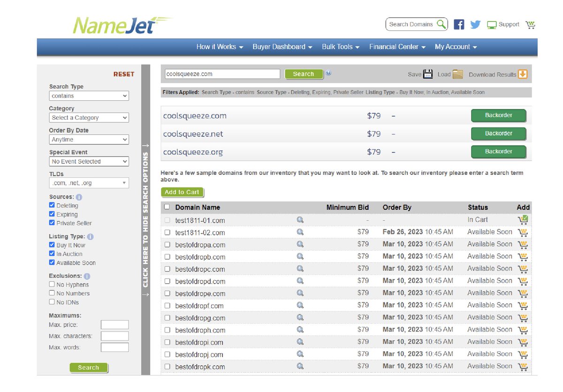Uncheck the Private Seller checkbox
563x392 pixels.
(x=52, y=223)
